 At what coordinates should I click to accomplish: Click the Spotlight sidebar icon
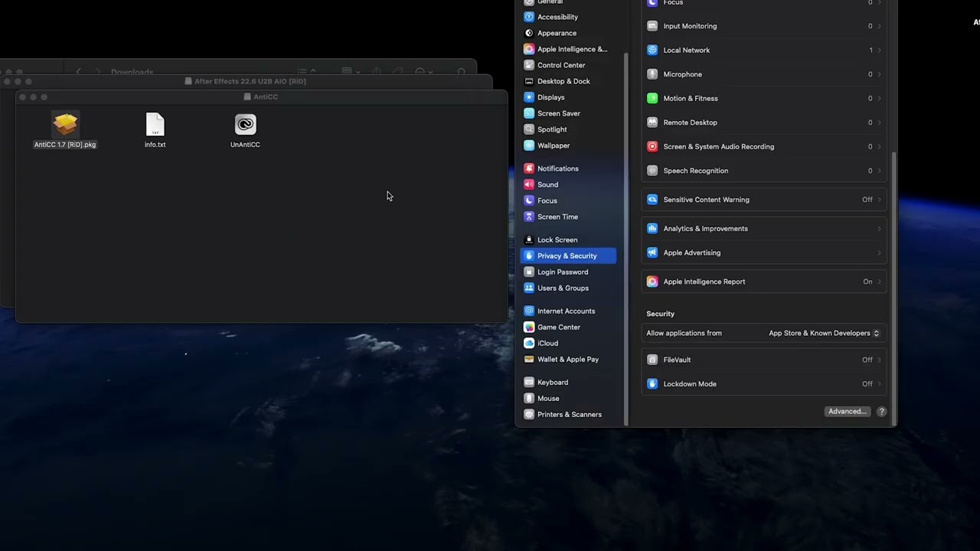coord(529,129)
